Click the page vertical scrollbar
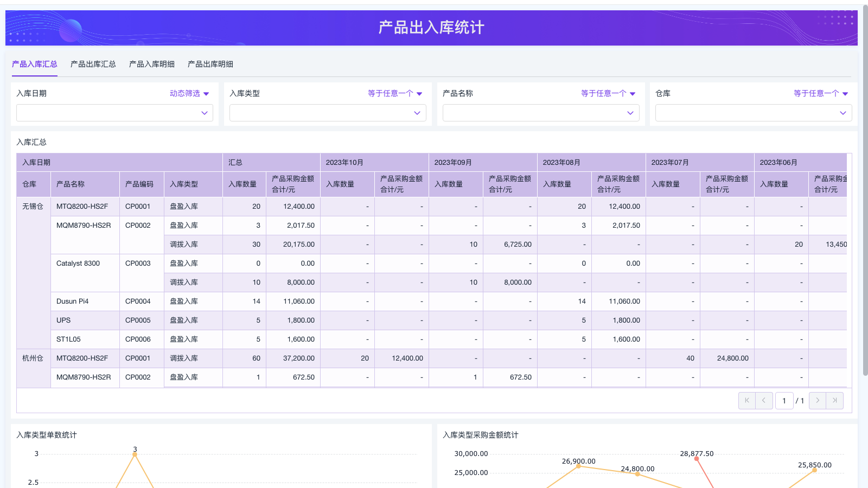Viewport: 868px width, 488px height. (865, 190)
